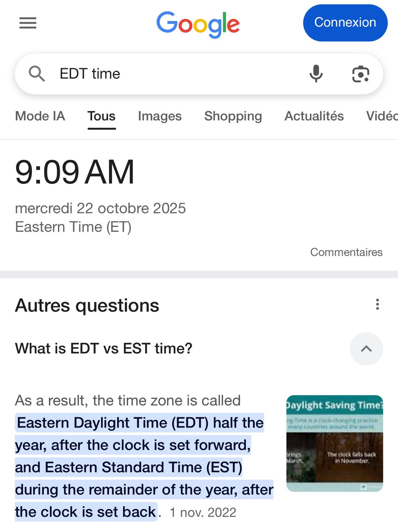Open the Images tab
Screen dimensions: 398x532
point(160,116)
